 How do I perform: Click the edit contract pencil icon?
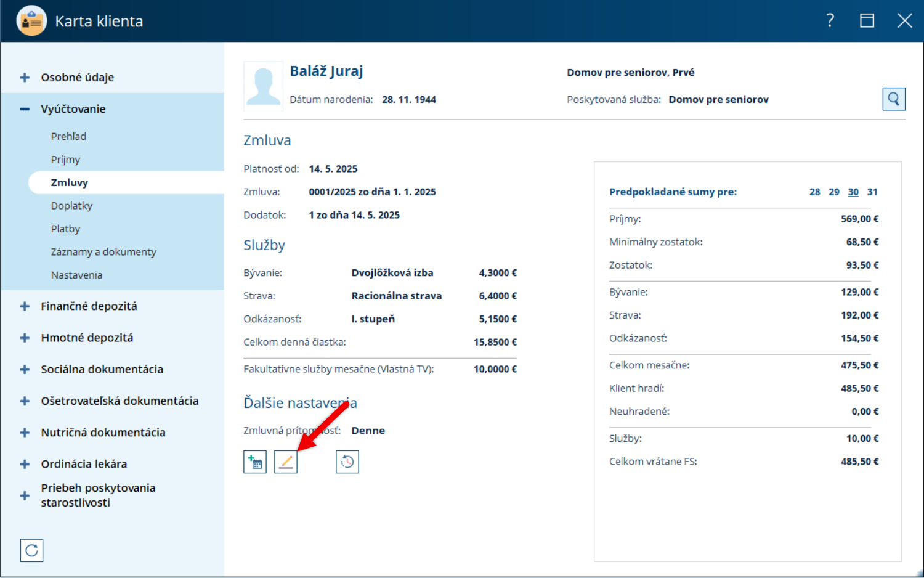point(286,462)
